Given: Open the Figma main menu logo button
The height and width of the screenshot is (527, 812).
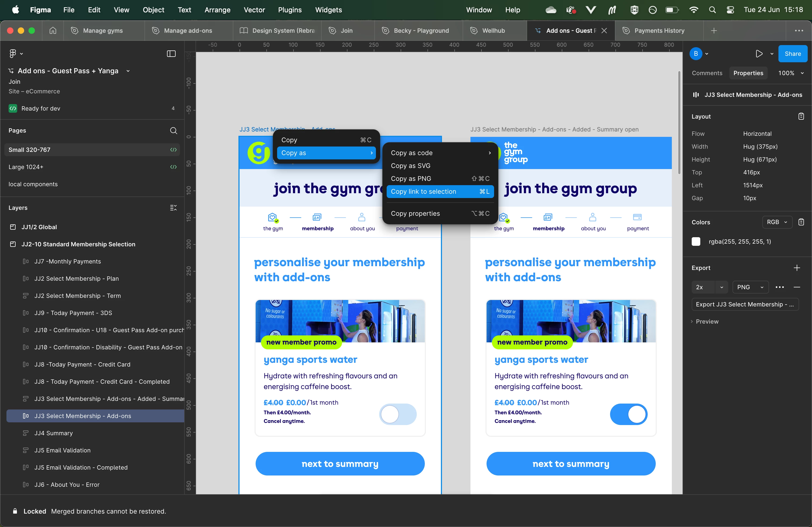Looking at the screenshot, I should tap(13, 53).
